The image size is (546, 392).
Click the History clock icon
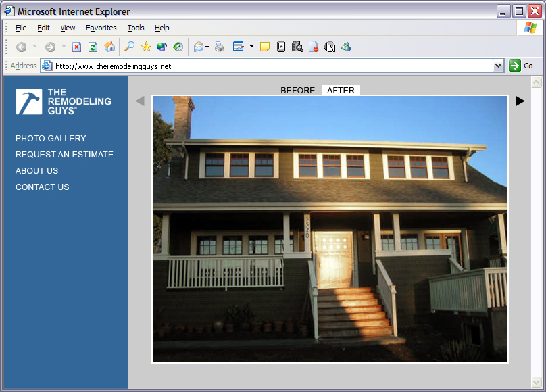tap(178, 47)
